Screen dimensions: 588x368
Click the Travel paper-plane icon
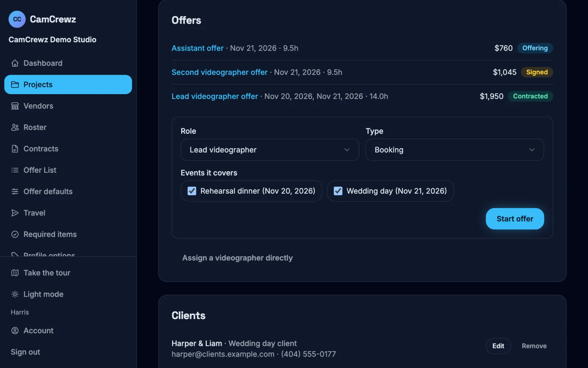click(x=15, y=213)
